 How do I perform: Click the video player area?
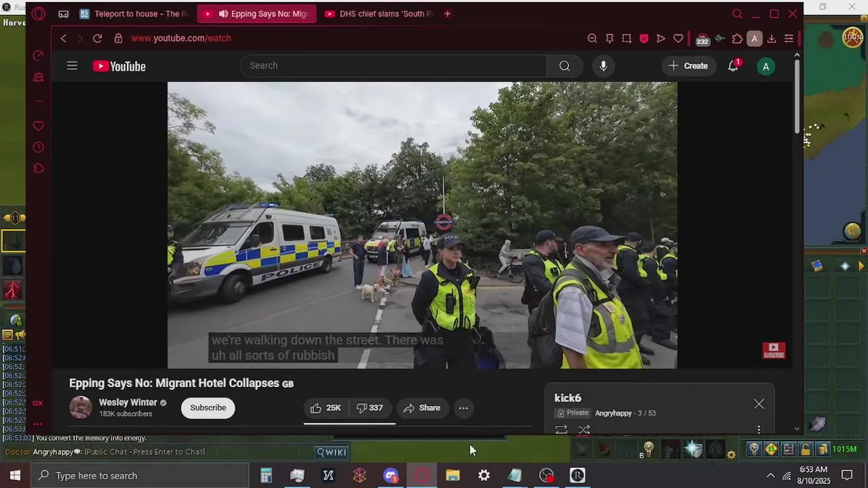point(422,226)
